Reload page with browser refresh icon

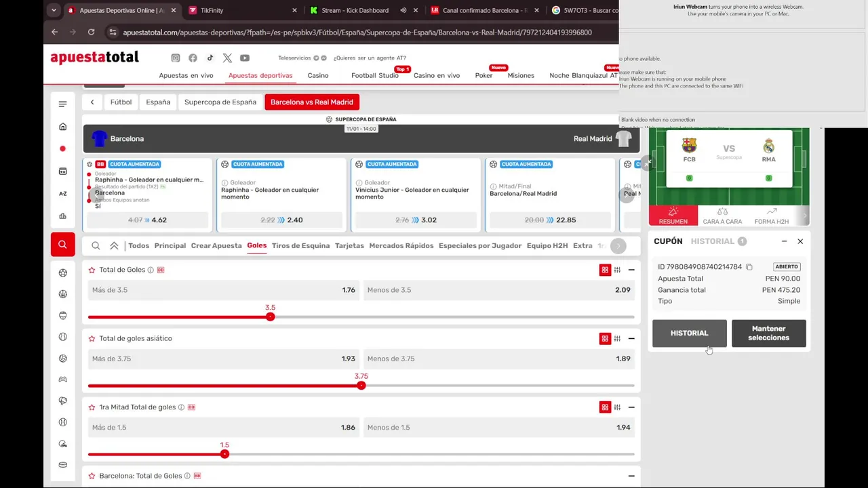click(91, 32)
